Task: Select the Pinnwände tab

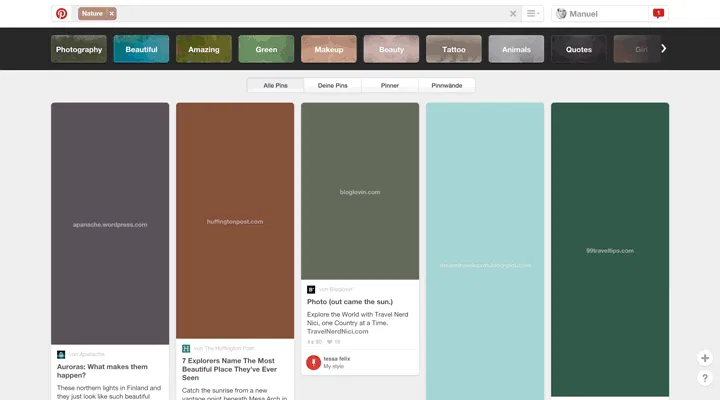Action: [x=446, y=86]
